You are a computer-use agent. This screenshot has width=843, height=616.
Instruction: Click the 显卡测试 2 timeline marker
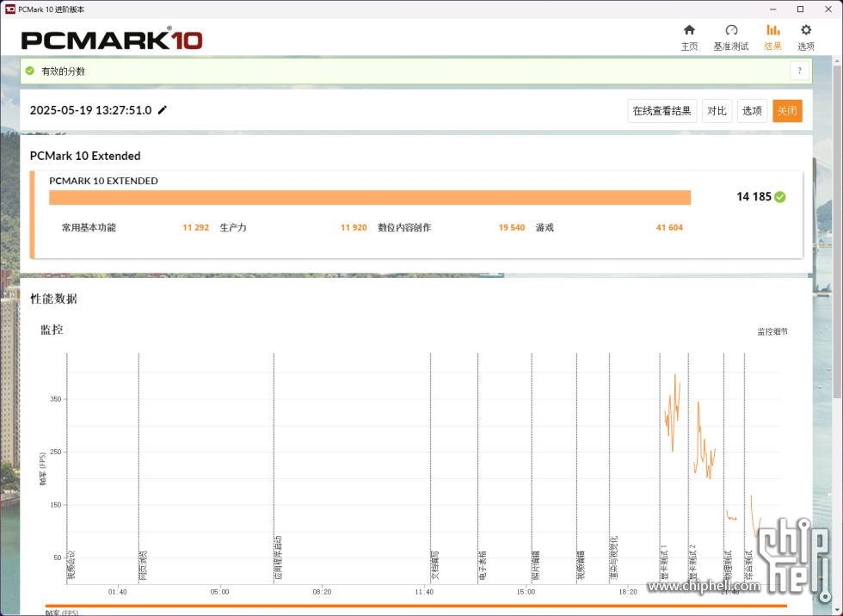(x=693, y=563)
